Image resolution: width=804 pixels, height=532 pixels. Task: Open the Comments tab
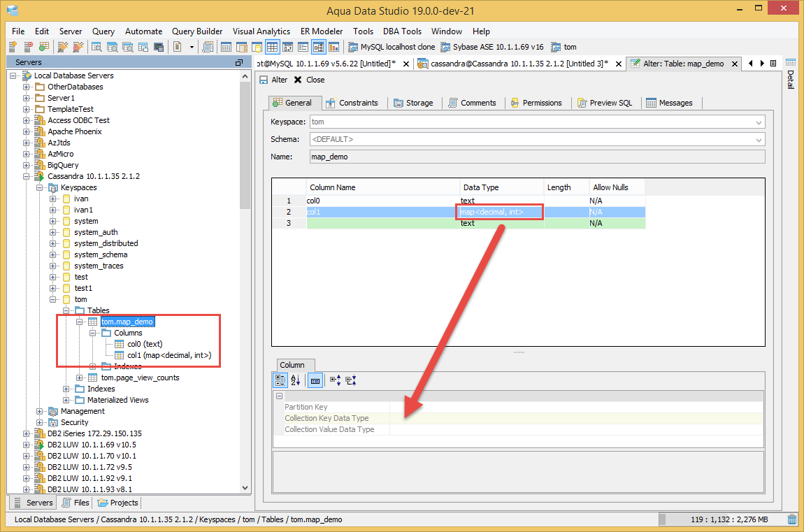(472, 103)
